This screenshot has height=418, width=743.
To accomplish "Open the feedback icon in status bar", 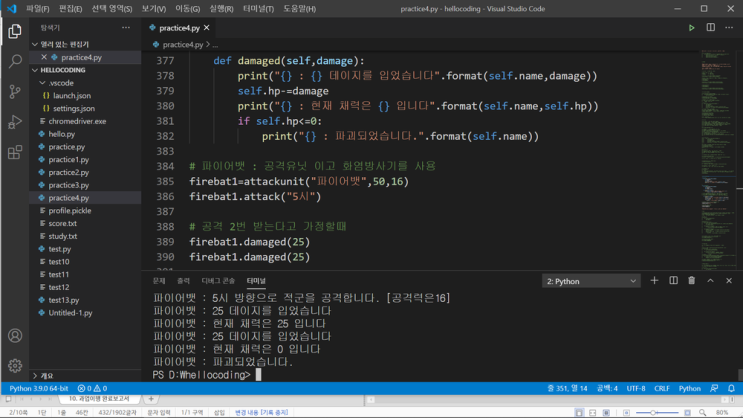I will (714, 388).
